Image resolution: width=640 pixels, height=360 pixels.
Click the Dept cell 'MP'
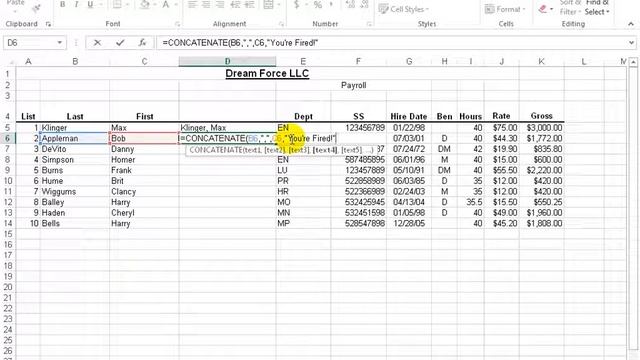303,223
